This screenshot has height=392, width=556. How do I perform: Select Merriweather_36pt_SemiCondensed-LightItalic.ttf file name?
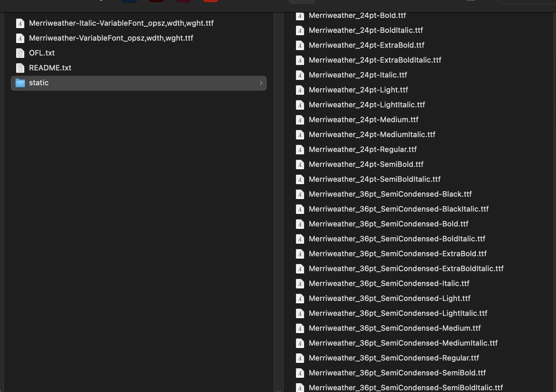click(398, 313)
